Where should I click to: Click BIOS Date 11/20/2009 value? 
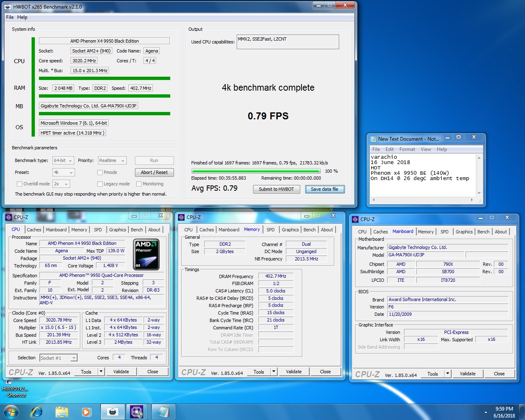[x=448, y=314]
